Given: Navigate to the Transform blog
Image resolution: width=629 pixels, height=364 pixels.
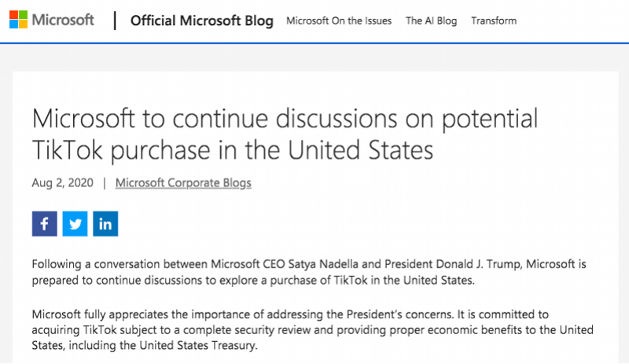Looking at the screenshot, I should click(494, 21).
